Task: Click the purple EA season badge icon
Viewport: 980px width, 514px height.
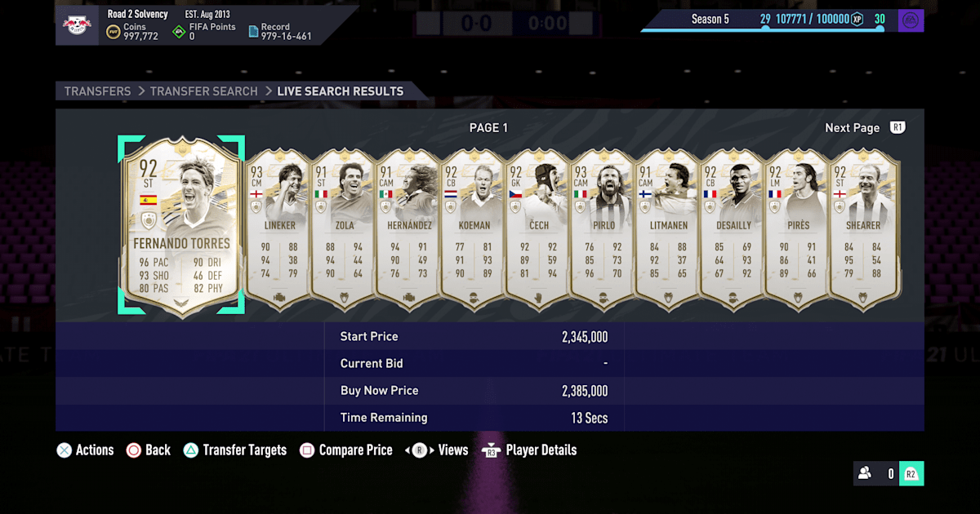Action: 911,20
